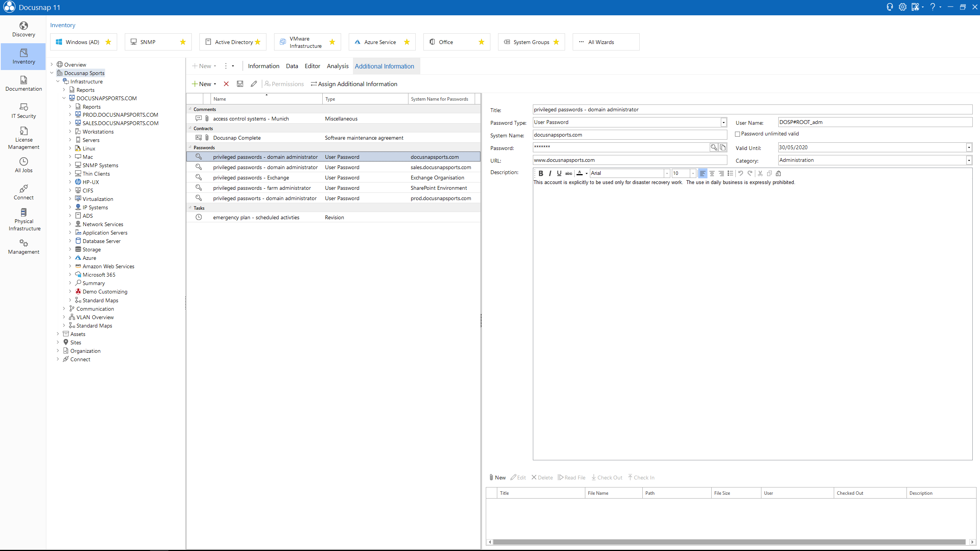The image size is (980, 551).
Task: Copy the password using the copy icon
Action: point(723,147)
